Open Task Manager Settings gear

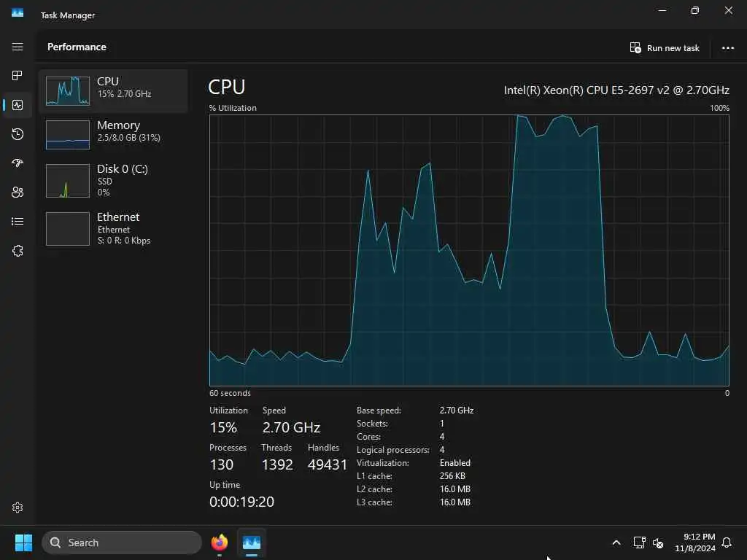tap(18, 507)
